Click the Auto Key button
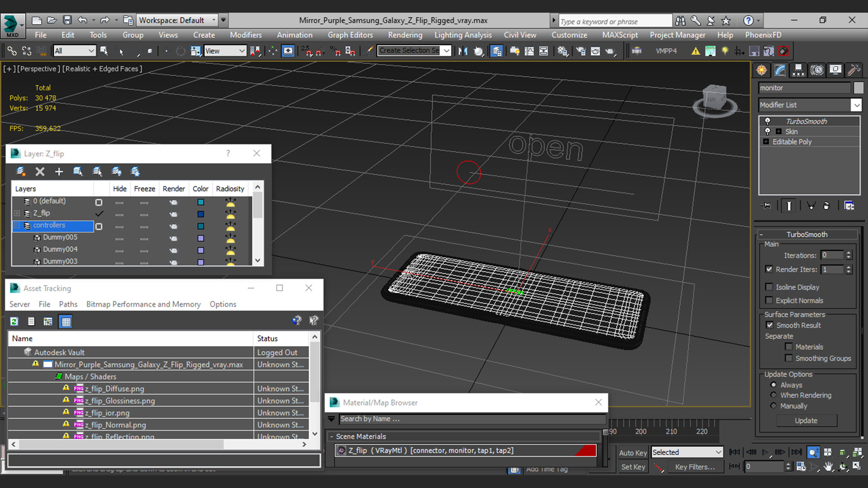Screen dimensions: 868x488 (632, 452)
